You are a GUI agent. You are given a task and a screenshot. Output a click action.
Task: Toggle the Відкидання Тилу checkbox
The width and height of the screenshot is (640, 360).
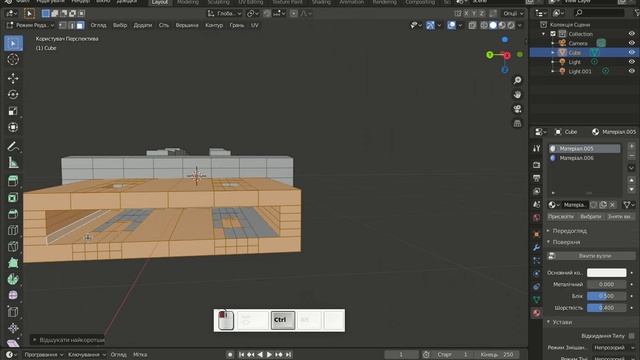631,336
